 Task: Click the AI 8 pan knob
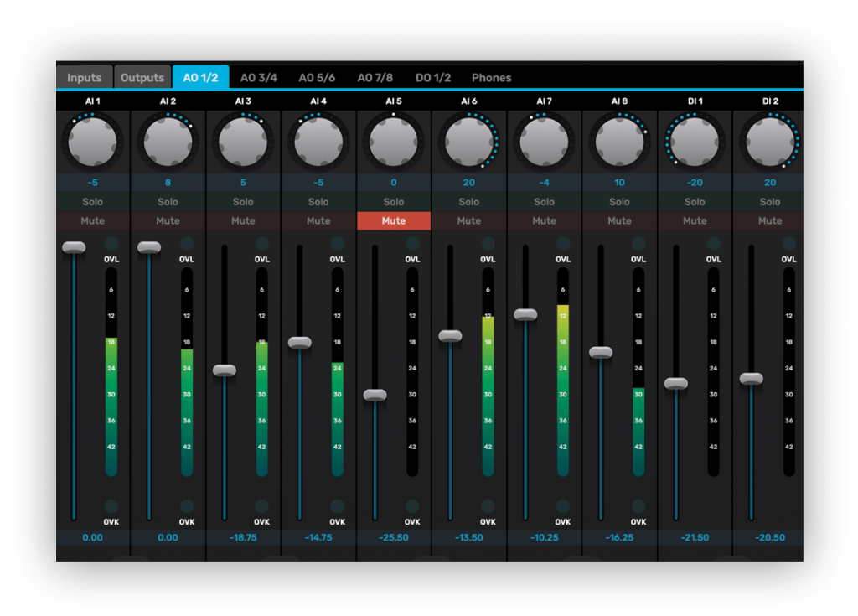click(619, 142)
